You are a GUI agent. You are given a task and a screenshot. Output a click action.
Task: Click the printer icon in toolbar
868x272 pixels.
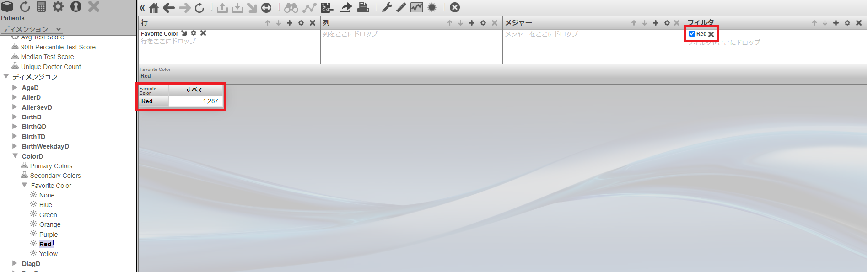pos(363,8)
